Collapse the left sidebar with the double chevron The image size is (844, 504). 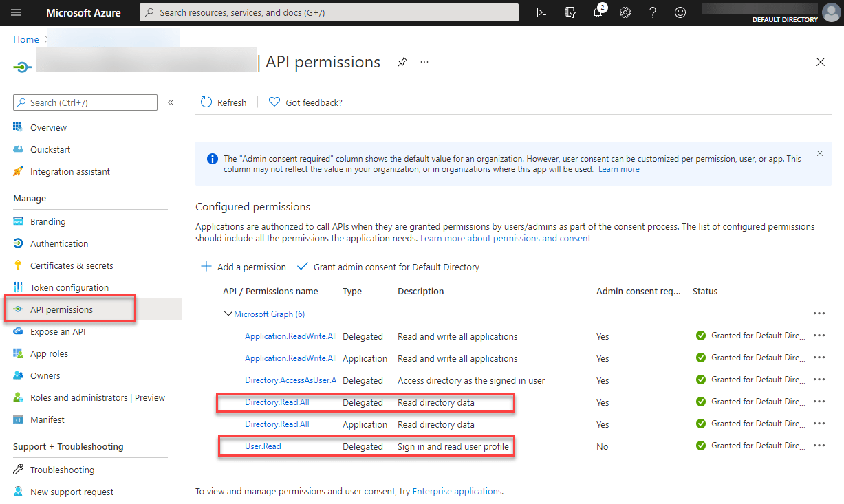point(171,102)
